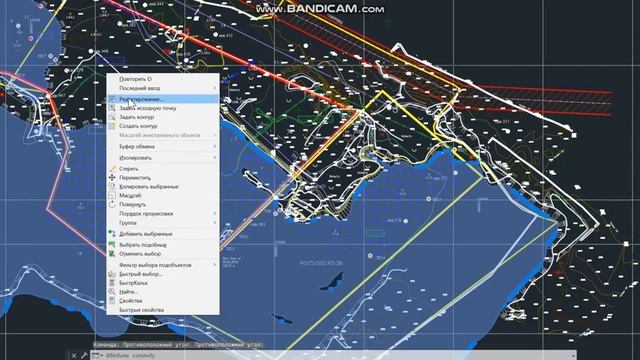Expand Фильтр выбора подобъектов submenu
Image resolution: width=640 pixels, height=360 pixels.
click(x=163, y=265)
